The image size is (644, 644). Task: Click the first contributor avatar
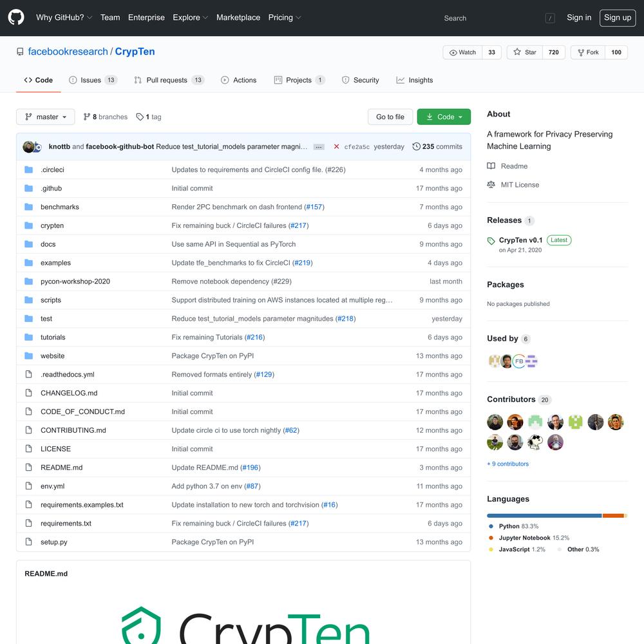tap(495, 422)
